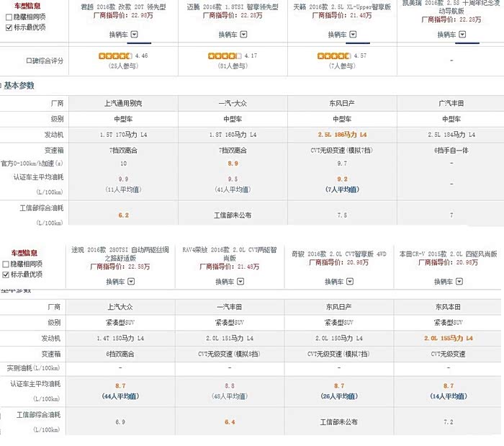Select the 上汽大众 manufacturer cell
Screen dimensions: 504x446
coord(120,307)
